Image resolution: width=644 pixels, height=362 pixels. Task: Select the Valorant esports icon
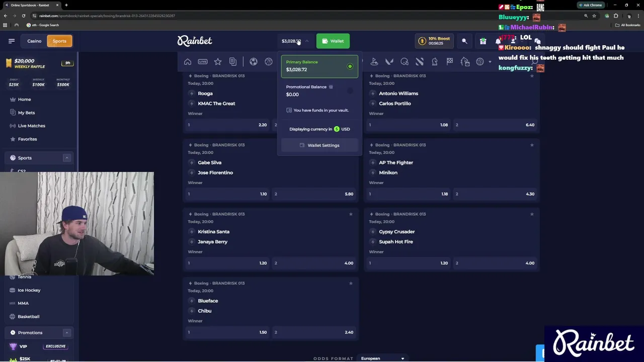(389, 62)
